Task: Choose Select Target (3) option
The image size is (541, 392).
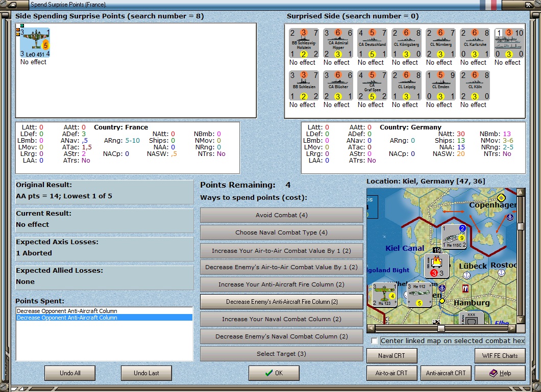Action: click(281, 354)
